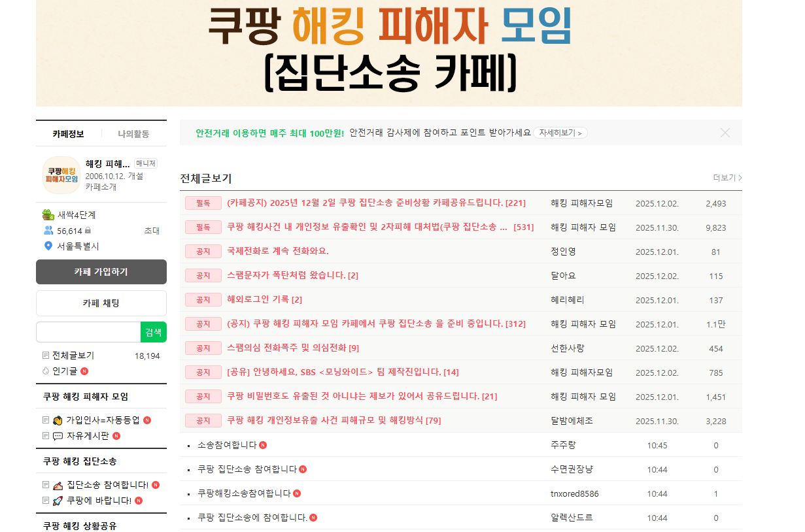Click author 주주랑

click(563, 445)
